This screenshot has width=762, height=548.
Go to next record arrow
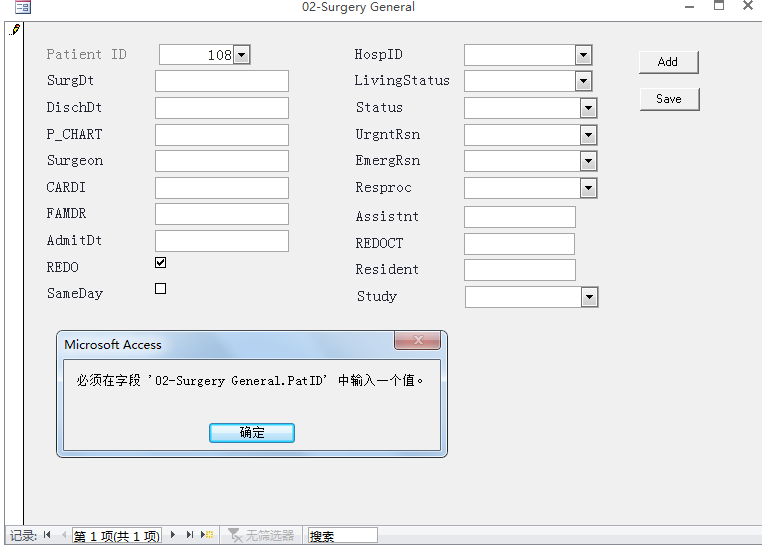[x=173, y=536]
